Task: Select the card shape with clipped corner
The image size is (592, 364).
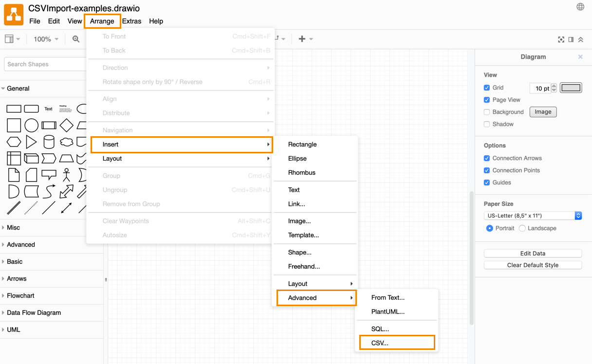Action: (x=32, y=175)
